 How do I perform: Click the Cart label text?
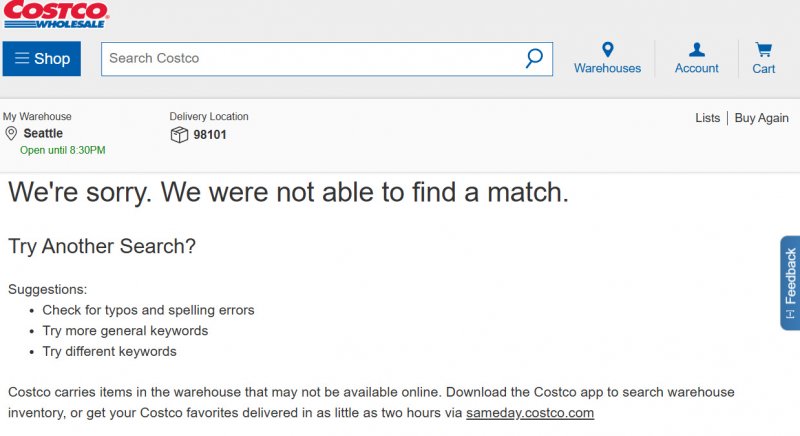pos(764,69)
